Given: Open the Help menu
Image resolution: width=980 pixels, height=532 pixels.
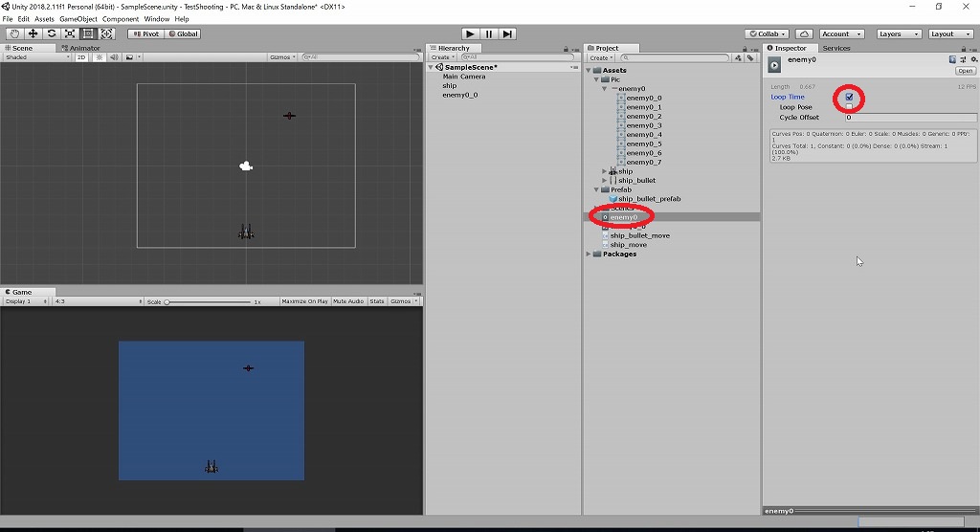Looking at the screenshot, I should pyautogui.click(x=182, y=19).
